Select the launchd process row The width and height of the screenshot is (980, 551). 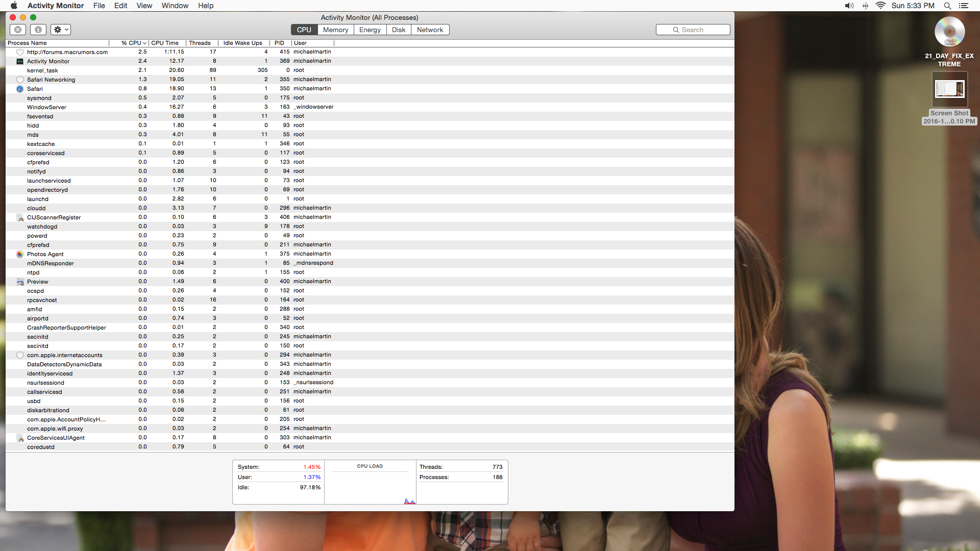click(370, 199)
